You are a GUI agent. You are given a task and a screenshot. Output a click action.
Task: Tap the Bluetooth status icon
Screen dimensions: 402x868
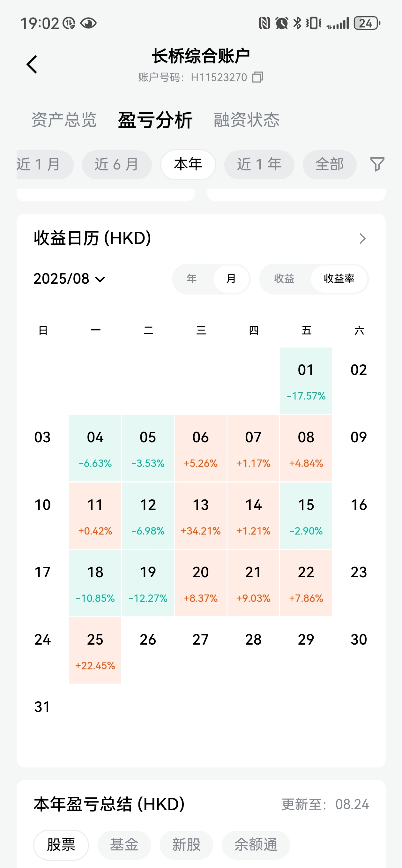click(x=297, y=23)
